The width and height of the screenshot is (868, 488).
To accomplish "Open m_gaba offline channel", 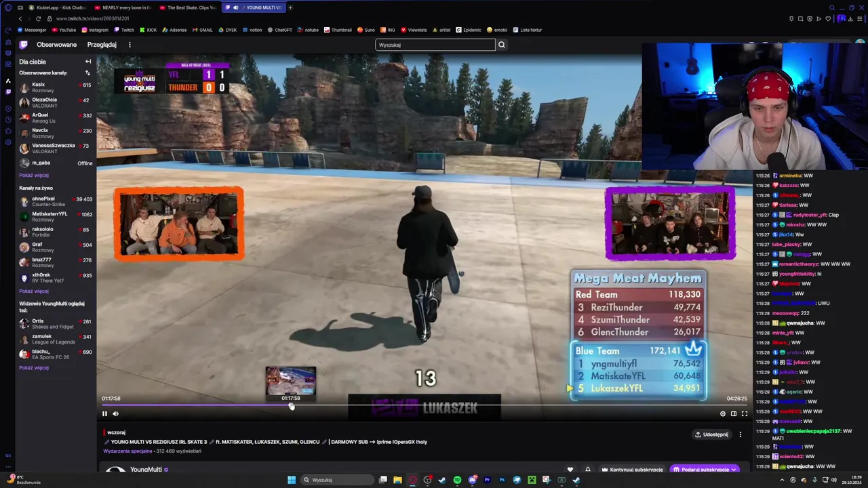I will [x=56, y=163].
